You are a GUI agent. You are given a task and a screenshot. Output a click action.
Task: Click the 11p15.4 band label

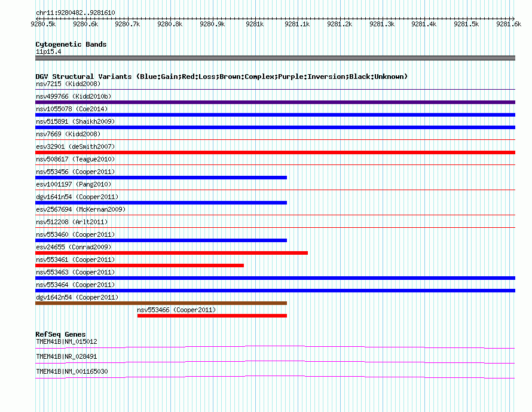[48, 51]
